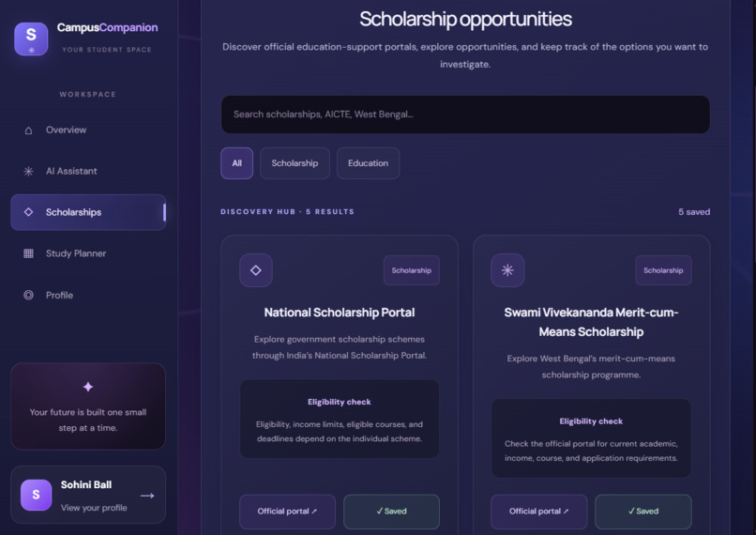Click View your profile link
Screen dimensions: 756x535
pyautogui.click(x=94, y=508)
